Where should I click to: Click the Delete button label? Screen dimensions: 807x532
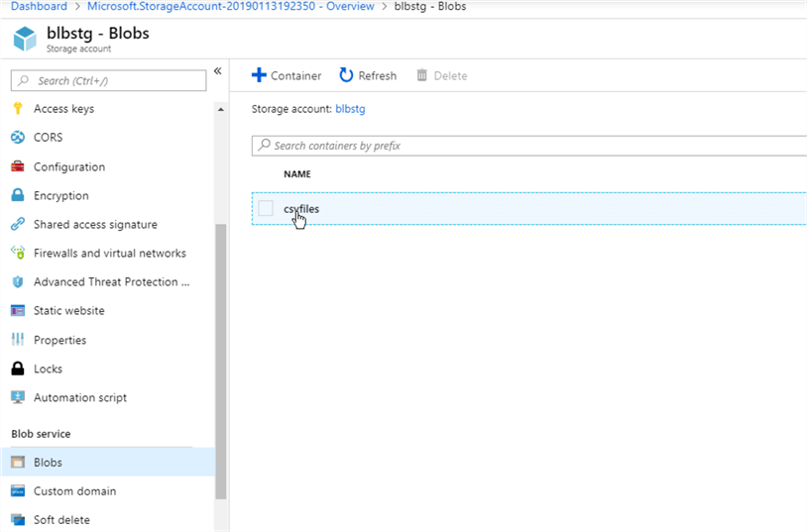pos(450,75)
